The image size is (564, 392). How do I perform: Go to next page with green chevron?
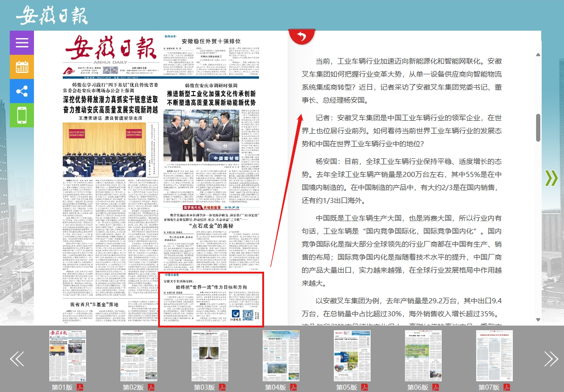coord(551,178)
